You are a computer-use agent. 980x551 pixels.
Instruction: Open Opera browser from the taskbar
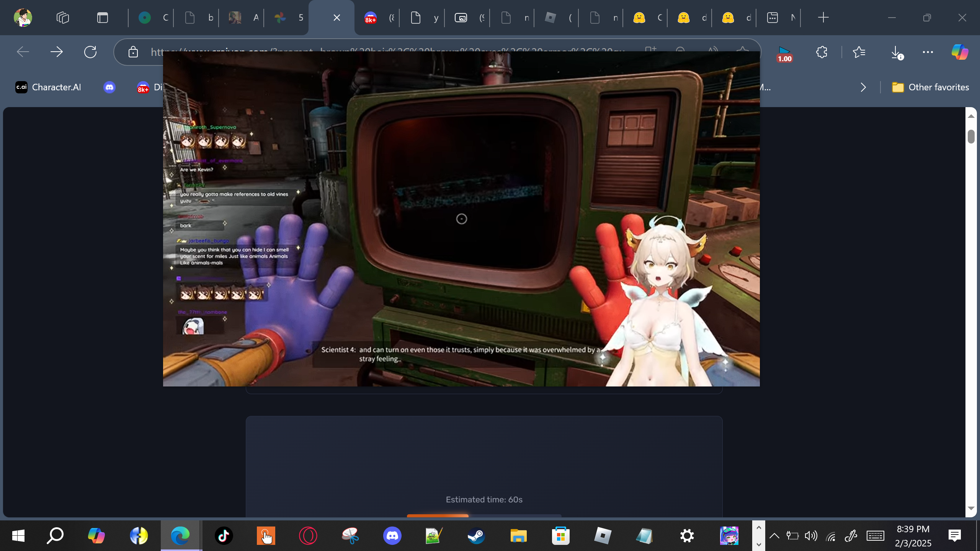(308, 536)
